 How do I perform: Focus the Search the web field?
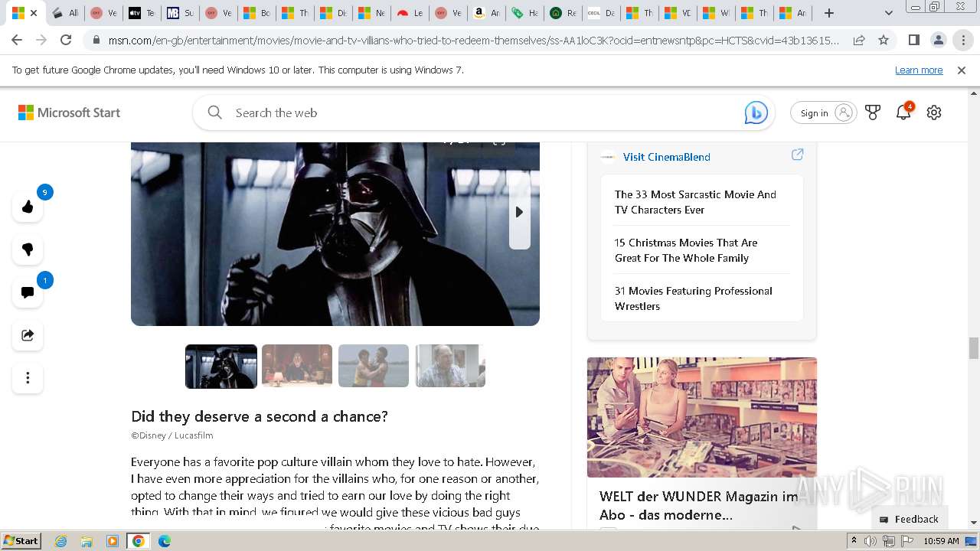[x=482, y=112]
